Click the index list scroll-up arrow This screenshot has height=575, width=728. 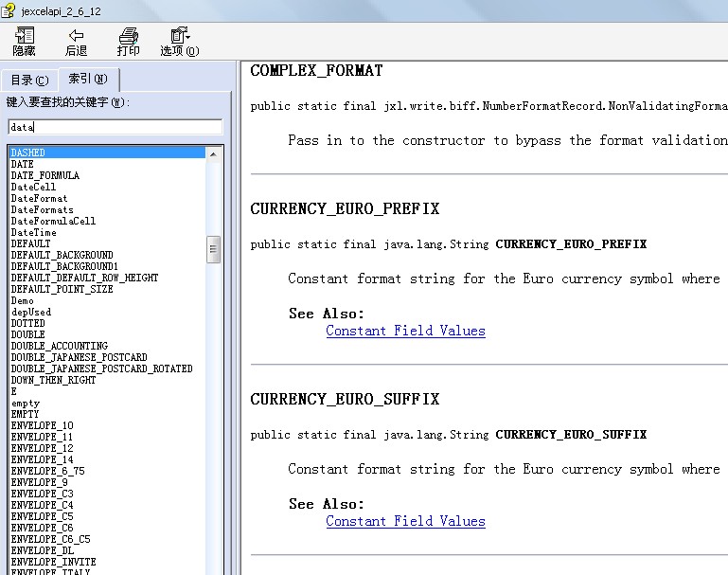click(213, 153)
